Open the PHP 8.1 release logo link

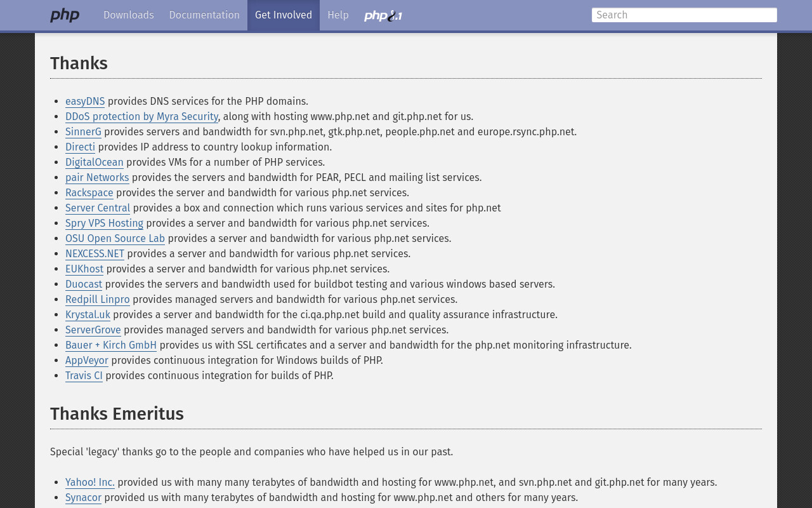(x=383, y=15)
